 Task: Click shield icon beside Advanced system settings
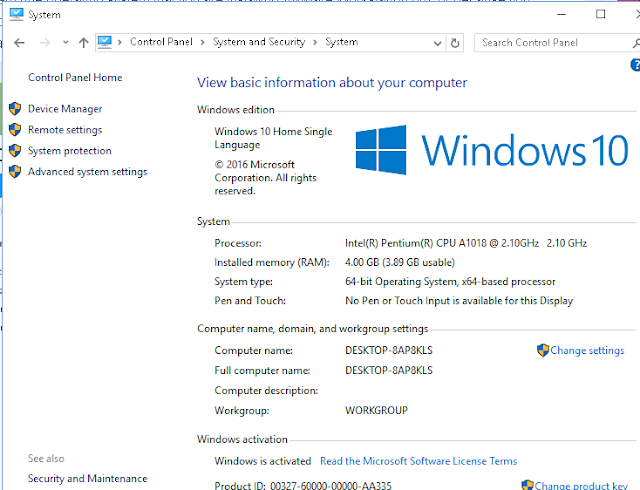tap(15, 172)
